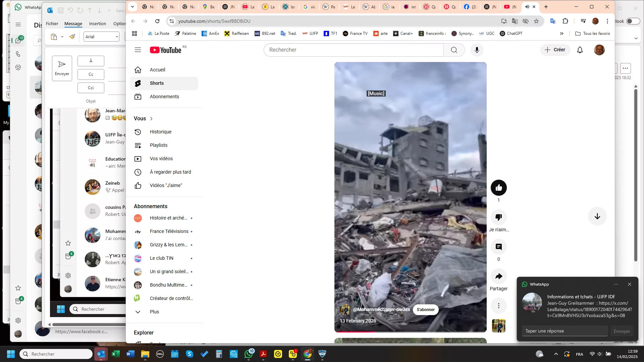
Task: Open the ChatGPT bookmark
Action: (511, 34)
